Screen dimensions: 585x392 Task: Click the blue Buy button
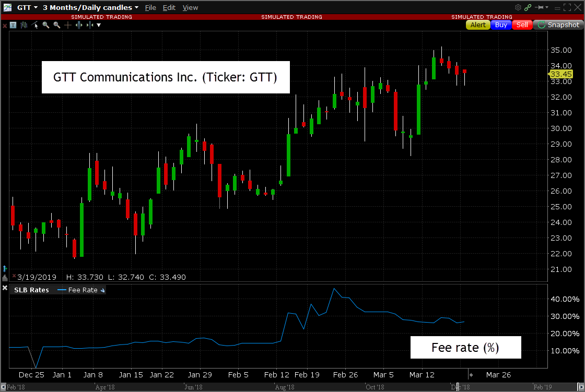(x=501, y=25)
